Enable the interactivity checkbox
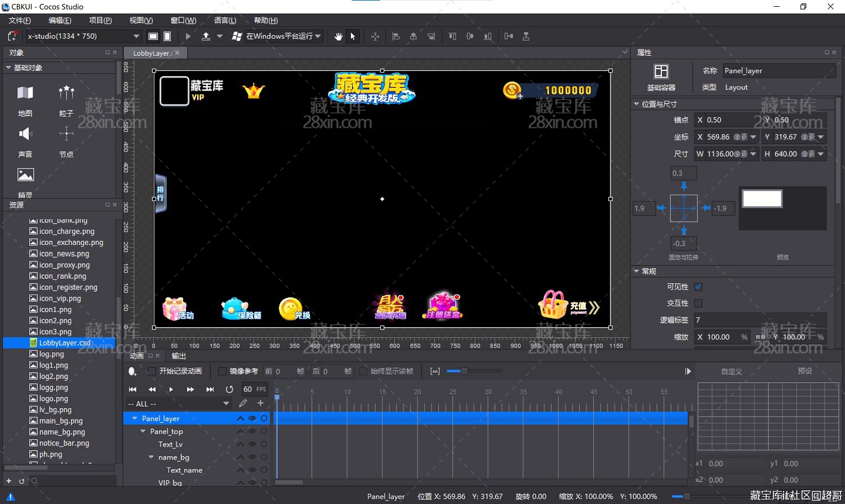This screenshot has width=845, height=504. 699,303
